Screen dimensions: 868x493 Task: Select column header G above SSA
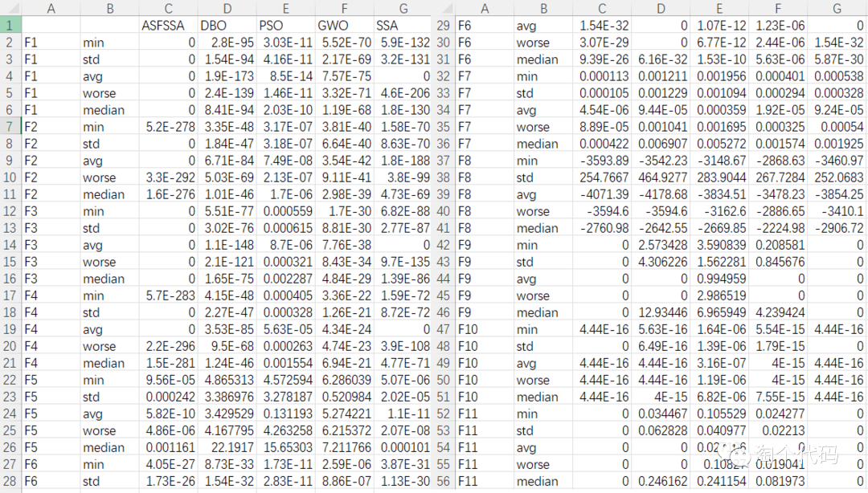tap(403, 8)
